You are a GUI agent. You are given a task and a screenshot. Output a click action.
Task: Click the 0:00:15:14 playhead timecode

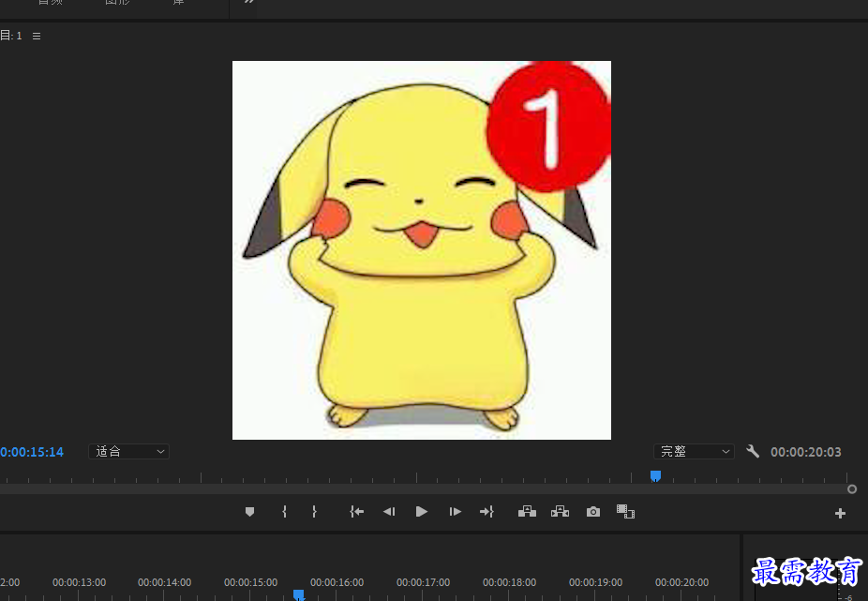click(x=32, y=452)
